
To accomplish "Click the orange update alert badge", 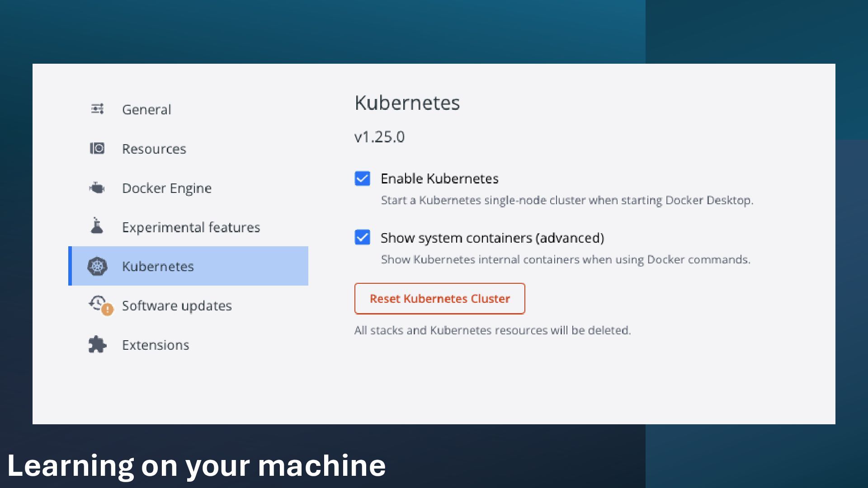I will coord(108,310).
